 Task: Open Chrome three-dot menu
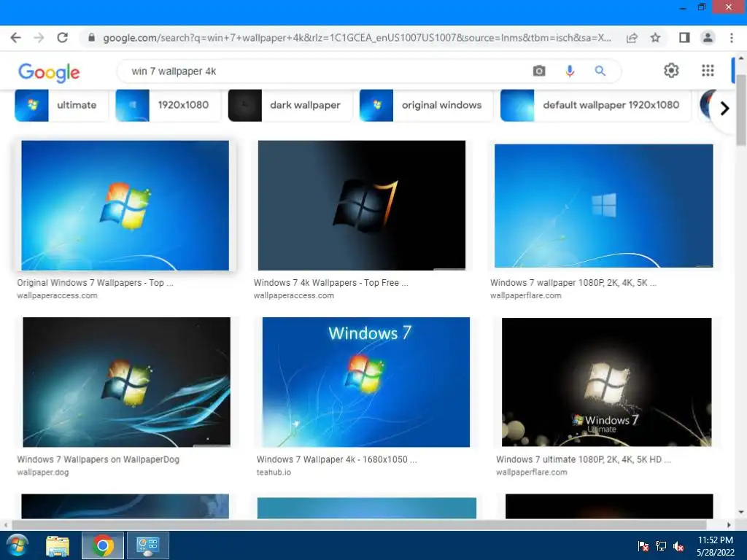click(x=731, y=38)
